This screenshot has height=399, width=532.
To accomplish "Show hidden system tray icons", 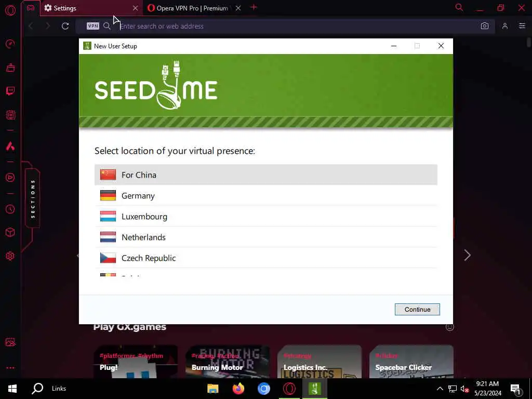I will coord(440,389).
